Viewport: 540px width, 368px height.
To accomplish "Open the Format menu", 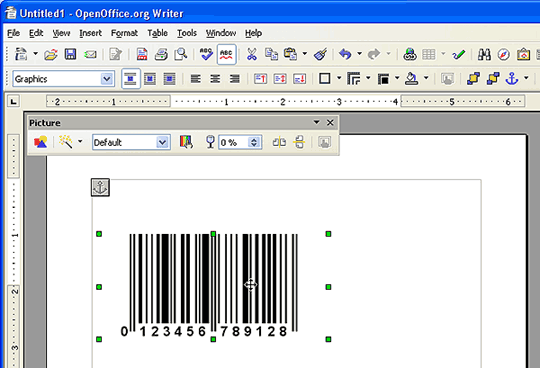I will point(124,33).
